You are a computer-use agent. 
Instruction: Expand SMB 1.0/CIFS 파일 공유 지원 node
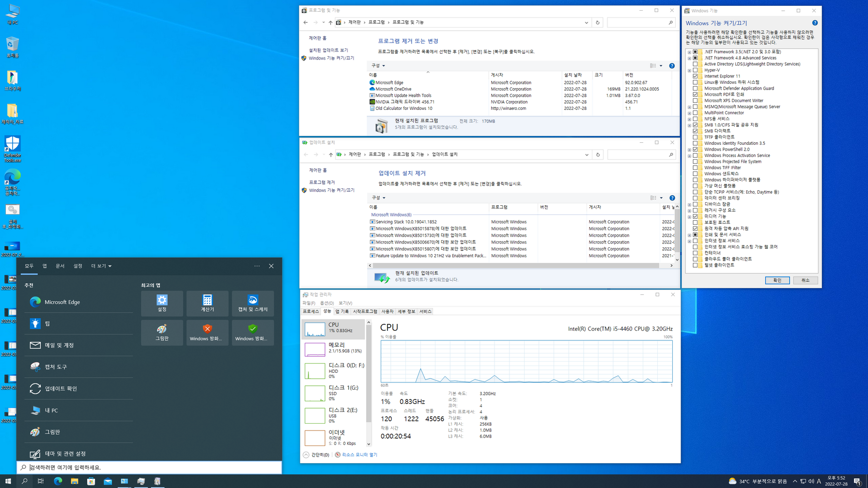689,125
